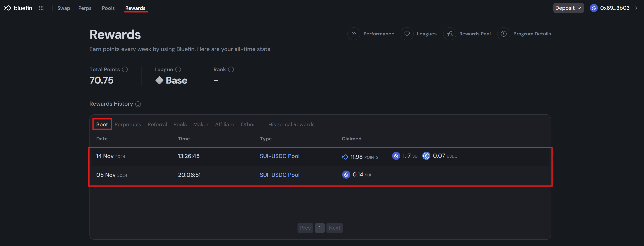The height and width of the screenshot is (246, 644).
Task: Click the Program Details info icon
Action: [x=504, y=34]
